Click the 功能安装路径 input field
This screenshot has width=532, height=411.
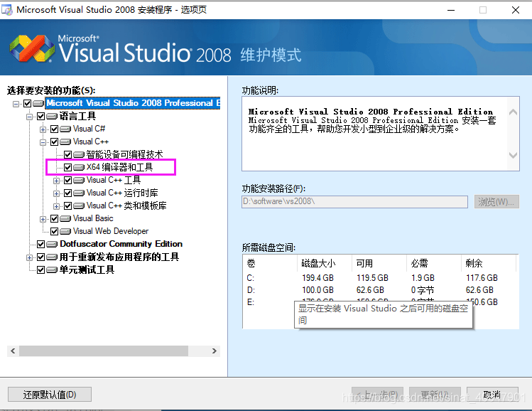(x=354, y=201)
